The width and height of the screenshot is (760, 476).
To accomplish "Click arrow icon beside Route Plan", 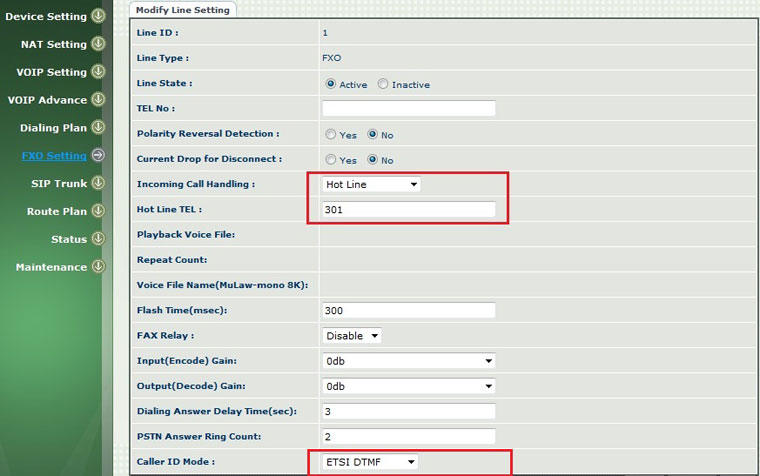I will tap(98, 212).
